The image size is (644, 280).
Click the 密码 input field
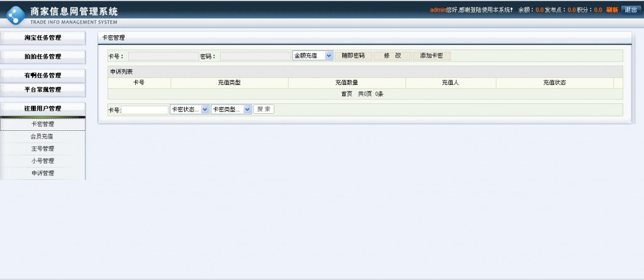point(255,56)
